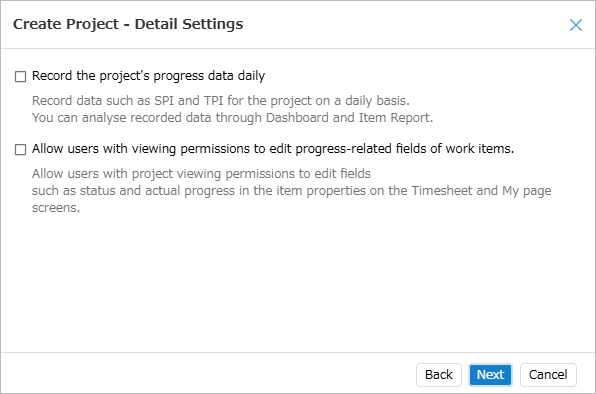Cancel the project creation

tap(548, 375)
